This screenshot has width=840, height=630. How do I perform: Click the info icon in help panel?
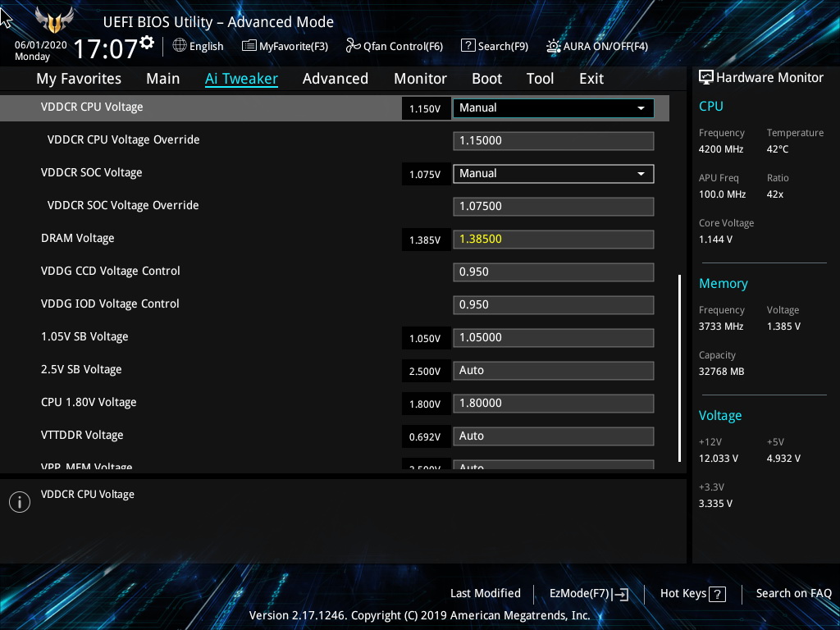20,502
